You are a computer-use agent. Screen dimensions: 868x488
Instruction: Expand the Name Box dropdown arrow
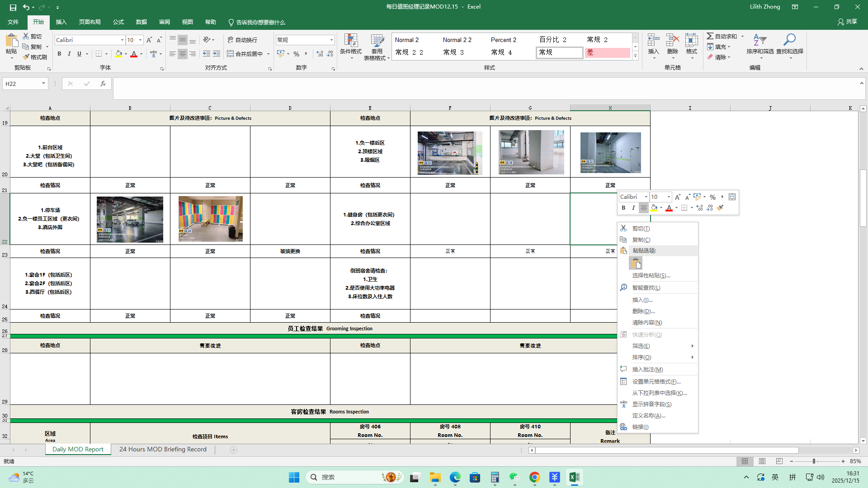click(x=43, y=84)
